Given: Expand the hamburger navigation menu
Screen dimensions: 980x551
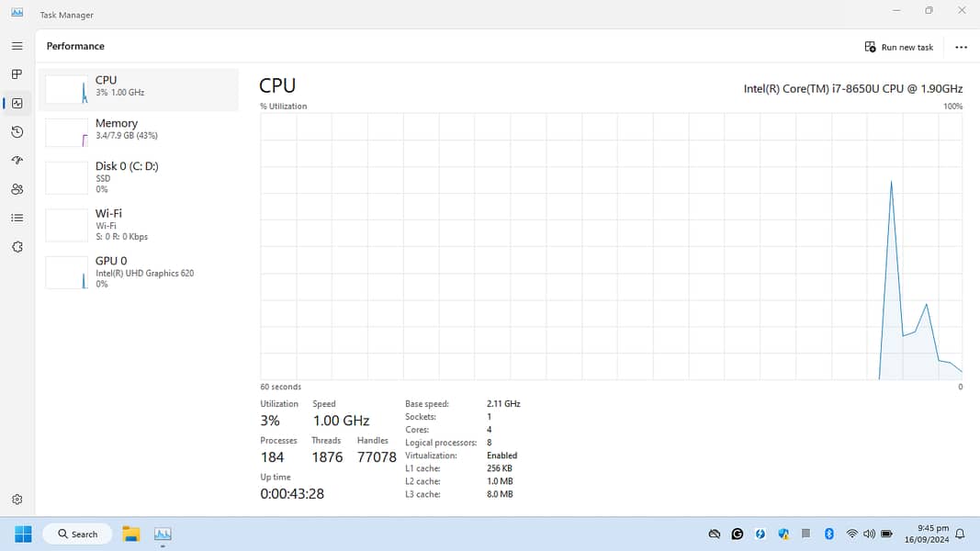Looking at the screenshot, I should [x=17, y=46].
